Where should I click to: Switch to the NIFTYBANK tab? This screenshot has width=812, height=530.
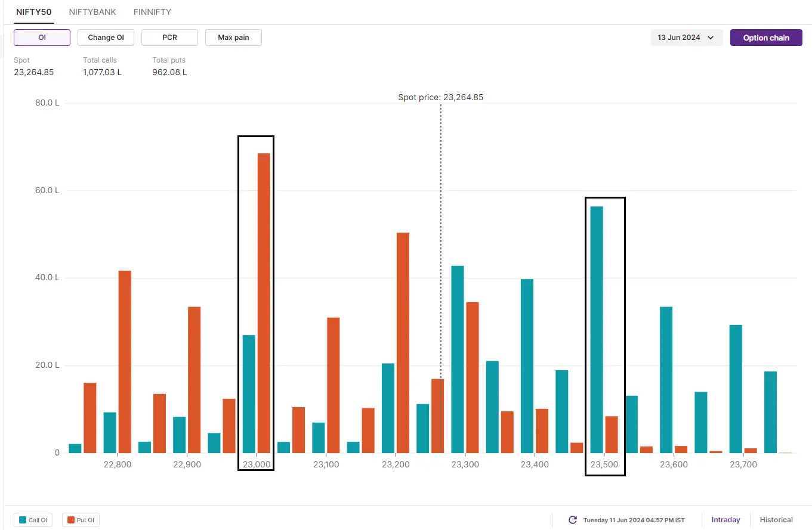(92, 12)
